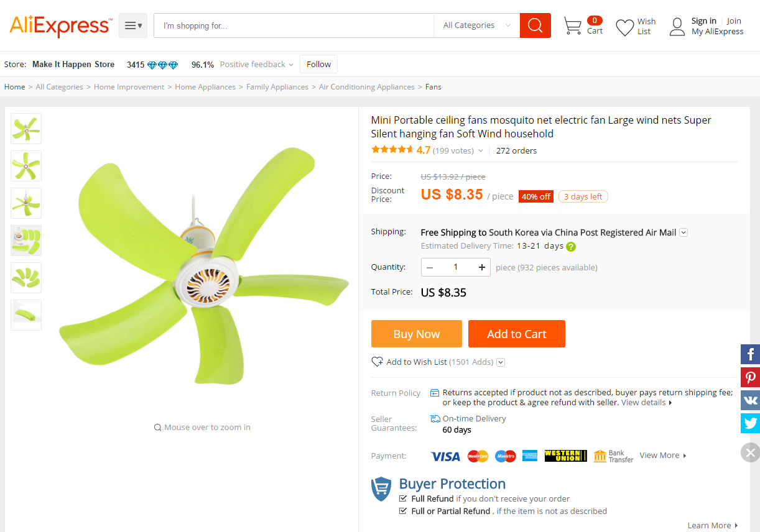The width and height of the screenshot is (760, 532).
Task: Increase quantity with plus button
Action: pos(481,267)
